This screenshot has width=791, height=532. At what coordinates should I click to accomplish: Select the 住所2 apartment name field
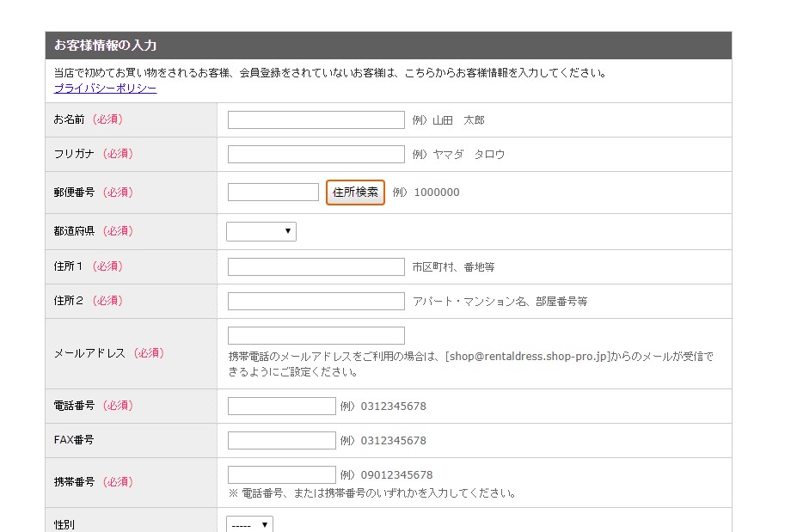(316, 301)
